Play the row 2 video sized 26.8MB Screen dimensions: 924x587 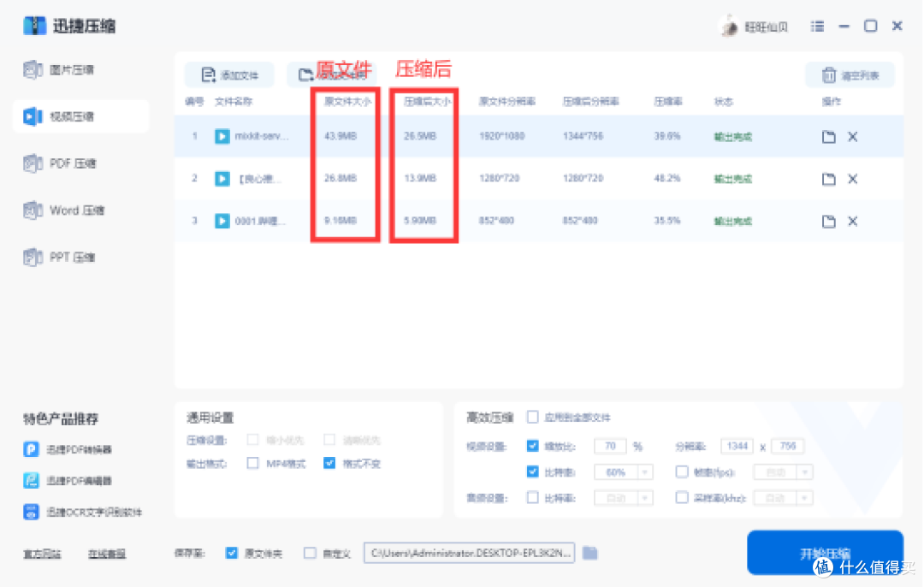222,179
